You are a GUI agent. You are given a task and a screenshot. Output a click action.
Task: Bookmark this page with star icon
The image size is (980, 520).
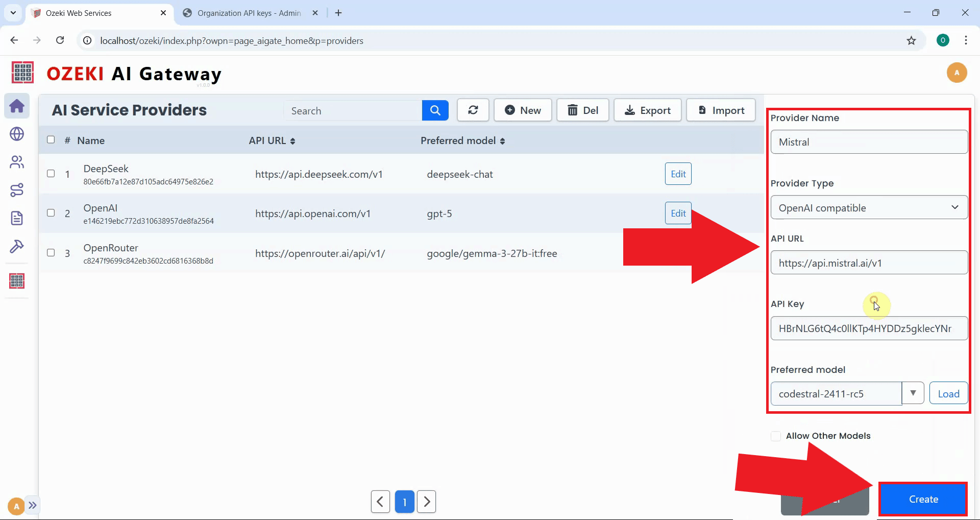coord(911,41)
